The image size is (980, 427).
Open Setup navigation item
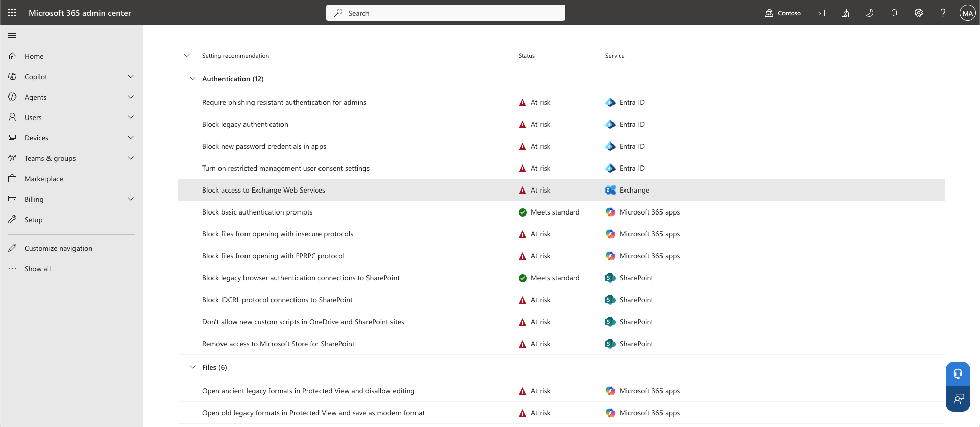(34, 220)
